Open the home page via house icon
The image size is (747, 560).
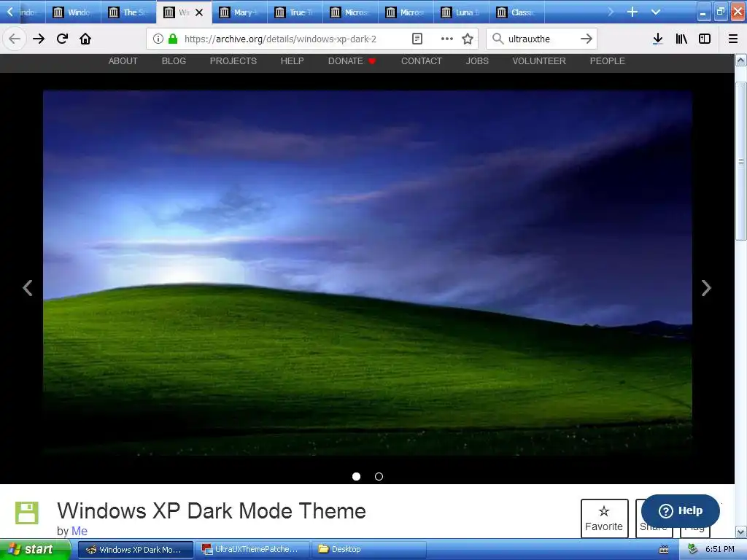pyautogui.click(x=85, y=39)
